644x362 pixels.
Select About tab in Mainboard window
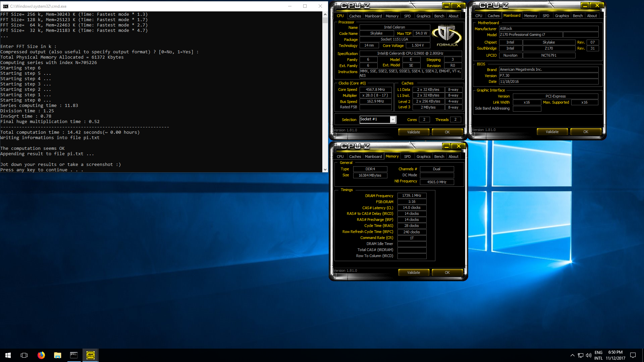click(x=592, y=16)
